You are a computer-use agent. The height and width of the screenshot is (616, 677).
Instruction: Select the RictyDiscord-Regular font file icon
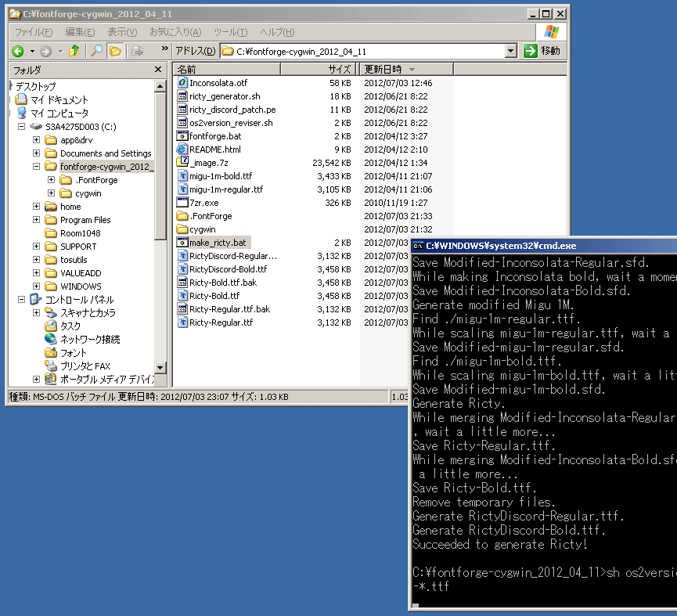pyautogui.click(x=182, y=256)
